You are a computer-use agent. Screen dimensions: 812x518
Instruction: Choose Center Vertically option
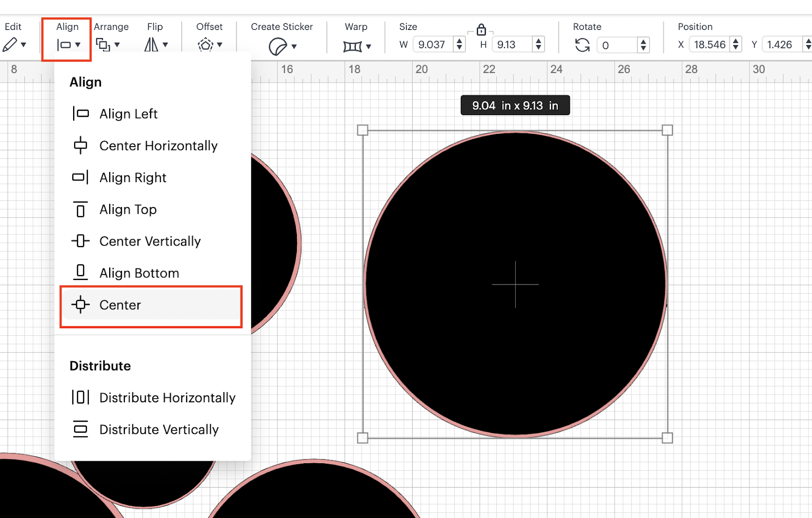(152, 241)
